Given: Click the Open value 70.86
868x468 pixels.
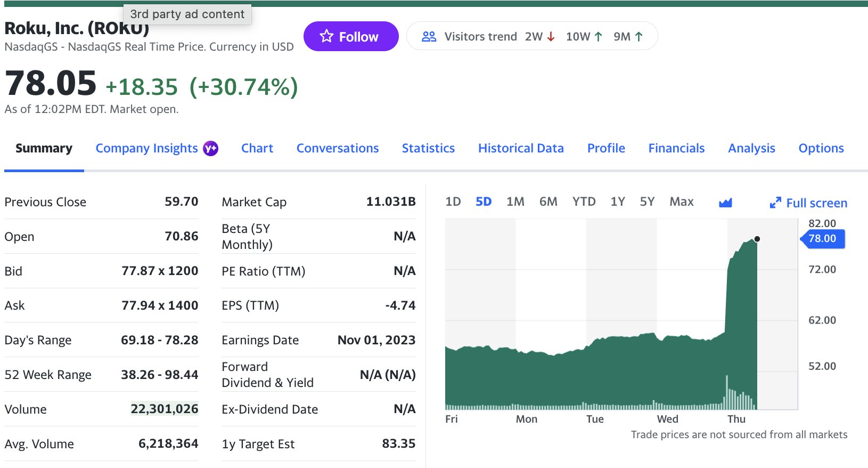Looking at the screenshot, I should (181, 236).
